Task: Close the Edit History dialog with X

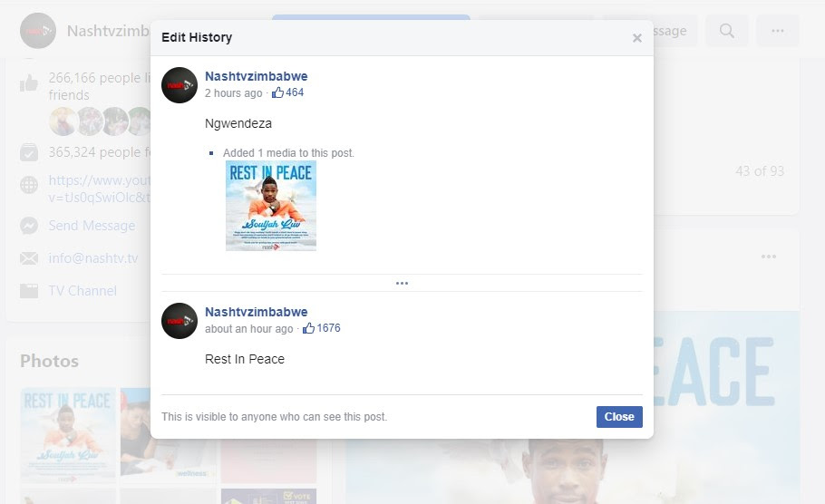Action: coord(636,38)
